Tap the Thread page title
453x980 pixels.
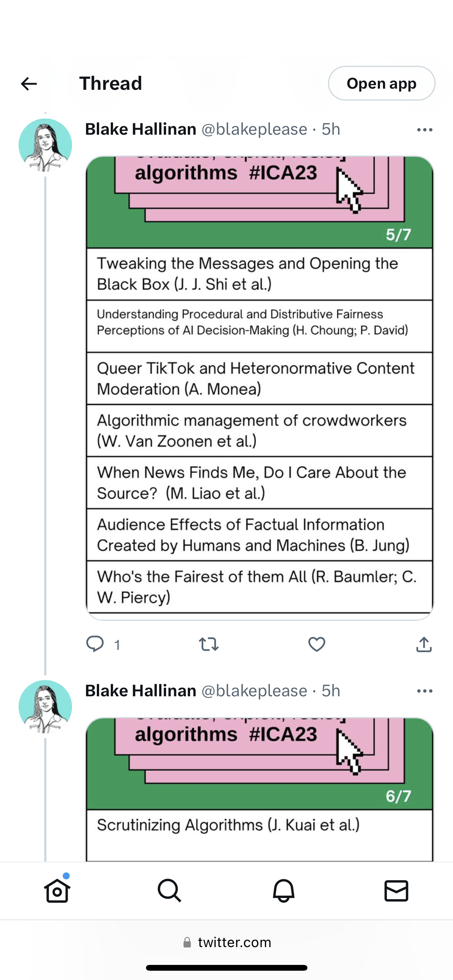point(111,84)
